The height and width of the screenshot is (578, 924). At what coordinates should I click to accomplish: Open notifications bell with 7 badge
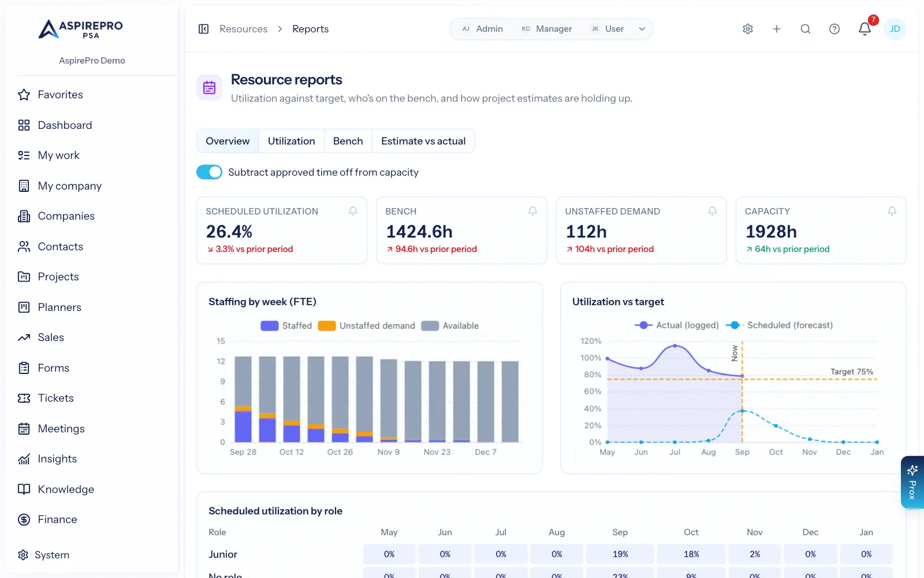[x=865, y=29]
